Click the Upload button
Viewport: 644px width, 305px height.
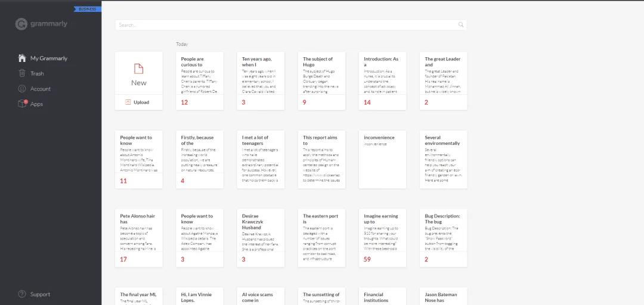pyautogui.click(x=139, y=102)
